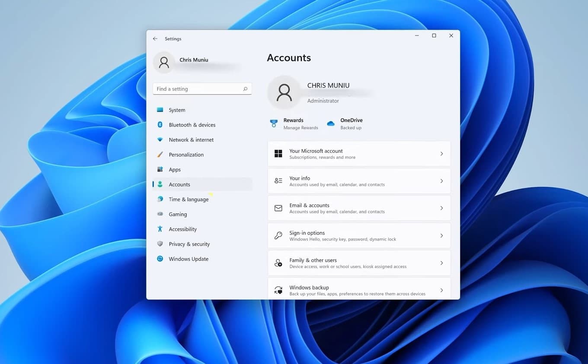Open Bluetooth & devices via its icon
This screenshot has height=364, width=588.
(x=160, y=125)
